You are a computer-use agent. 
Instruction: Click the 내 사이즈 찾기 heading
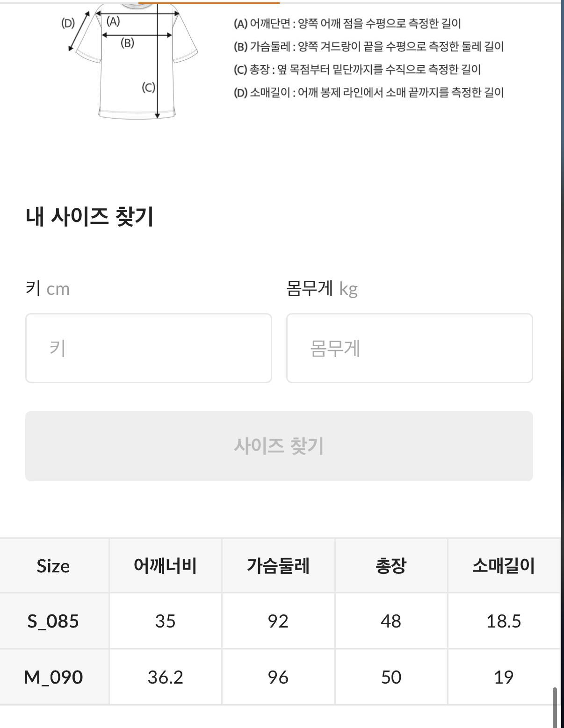click(89, 217)
